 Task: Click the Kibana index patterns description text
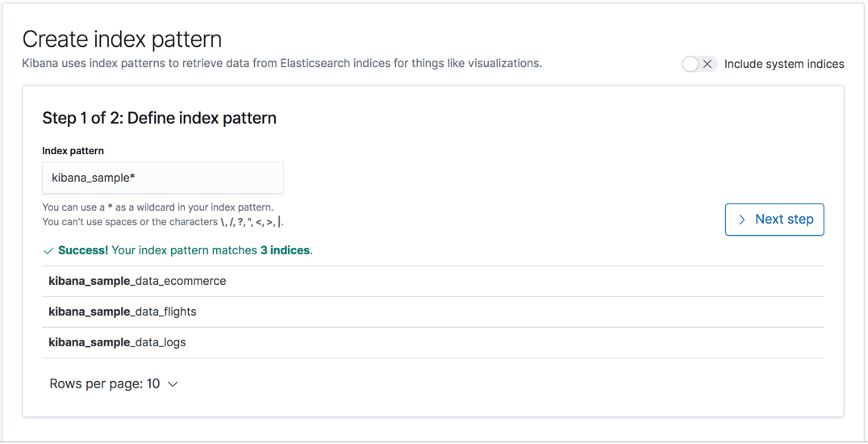[282, 63]
